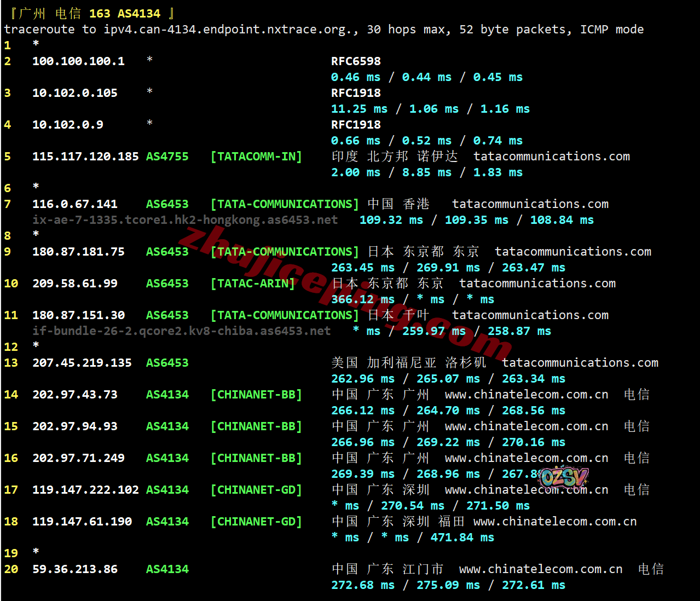Click the RFC6598 label
This screenshot has height=601, width=700.
[x=356, y=61]
